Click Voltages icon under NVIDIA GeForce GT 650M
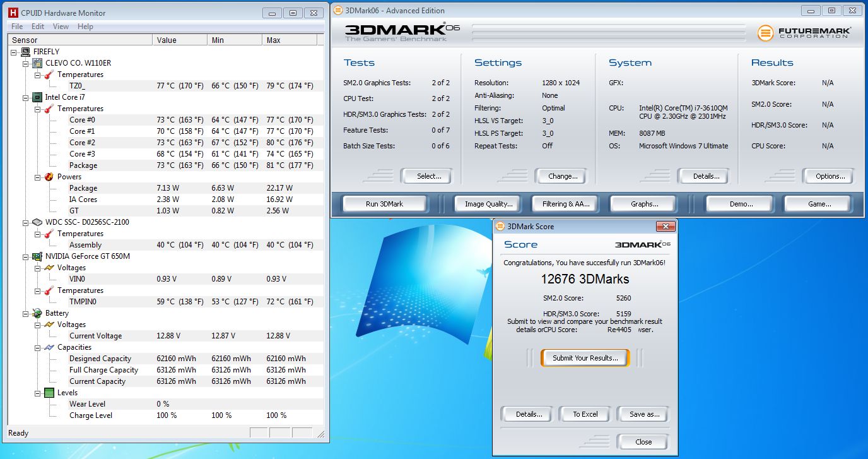Screen dimensions: 868x459 click(50, 268)
